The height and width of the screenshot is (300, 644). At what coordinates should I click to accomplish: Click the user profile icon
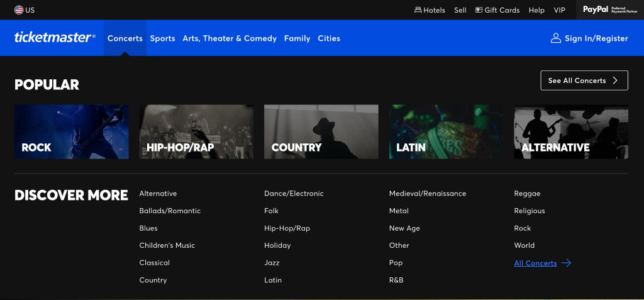click(x=556, y=38)
